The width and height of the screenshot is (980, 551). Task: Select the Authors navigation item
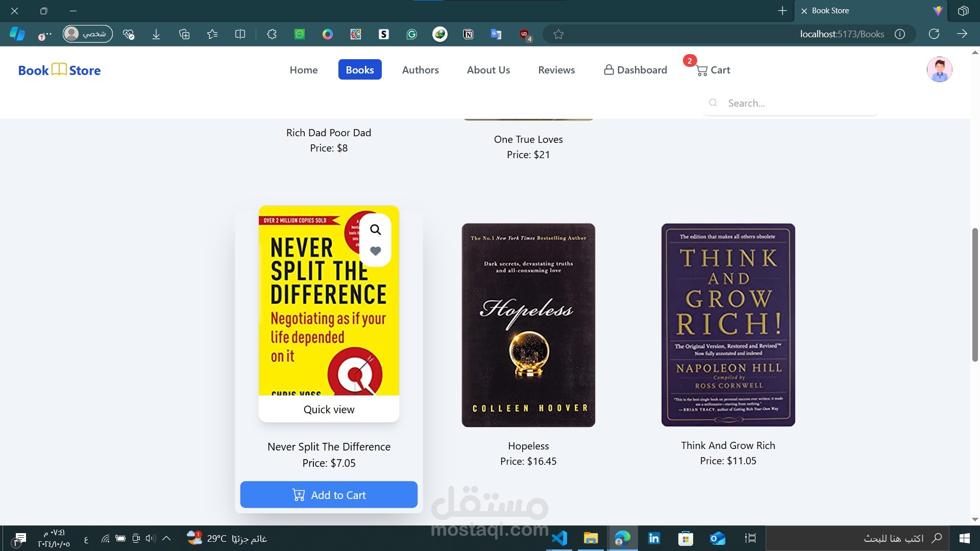click(x=420, y=70)
